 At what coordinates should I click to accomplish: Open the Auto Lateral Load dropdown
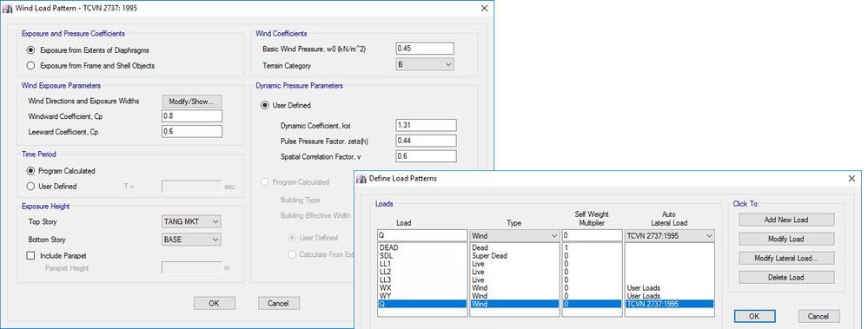[x=669, y=235]
